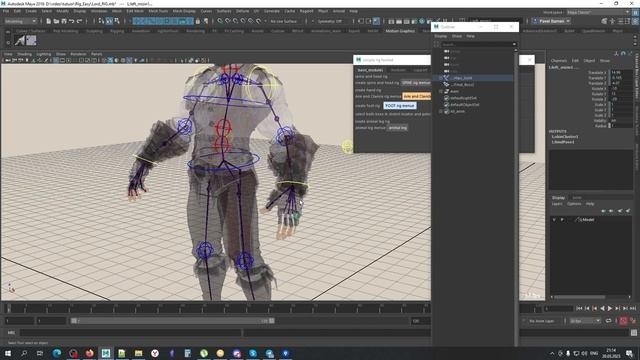Image resolution: width=640 pixels, height=360 pixels.
Task: Click the Visibility value in the Channel Box
Action: (621, 120)
